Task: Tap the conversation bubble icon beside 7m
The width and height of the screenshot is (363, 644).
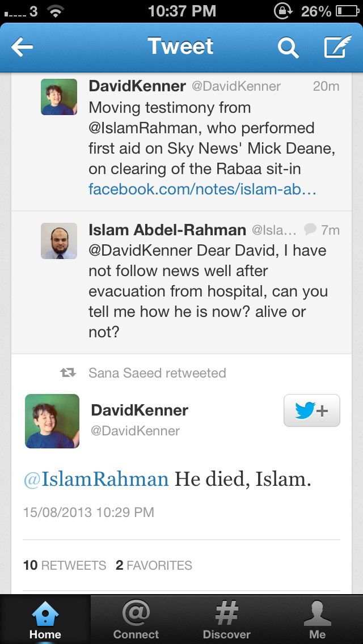Action: point(310,230)
